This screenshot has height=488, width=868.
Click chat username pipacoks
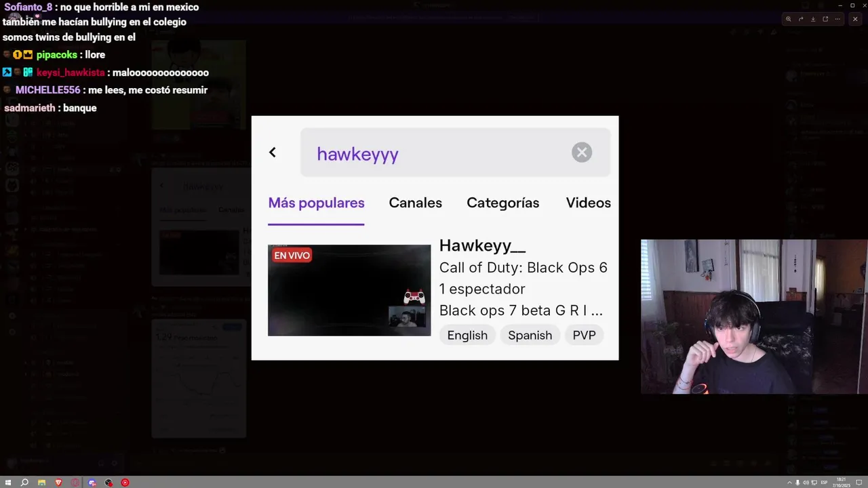click(57, 55)
